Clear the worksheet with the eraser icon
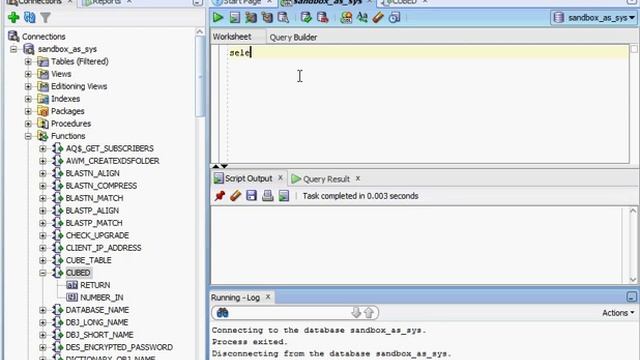 [x=378, y=18]
